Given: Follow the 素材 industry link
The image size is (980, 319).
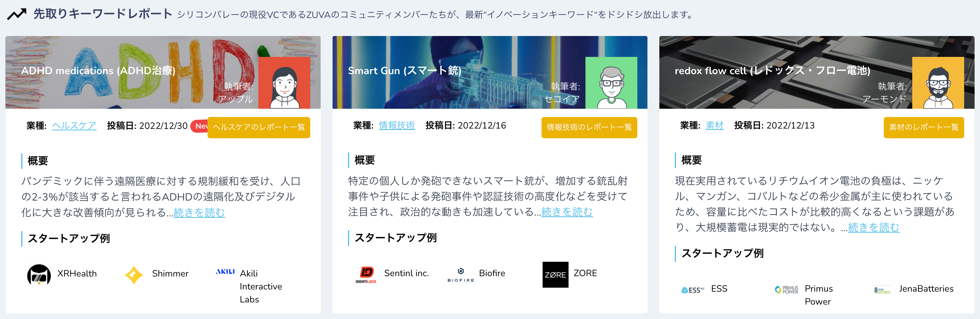Looking at the screenshot, I should 714,125.
